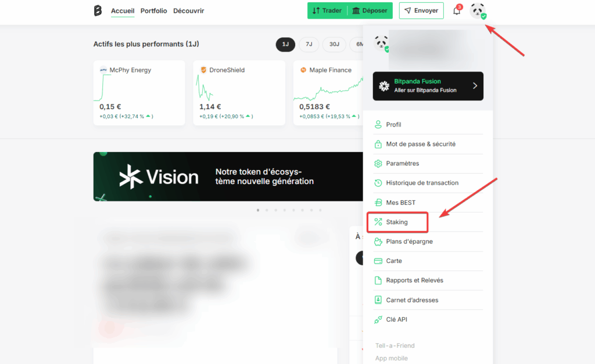Click the Maple Finance logo icon

point(303,70)
